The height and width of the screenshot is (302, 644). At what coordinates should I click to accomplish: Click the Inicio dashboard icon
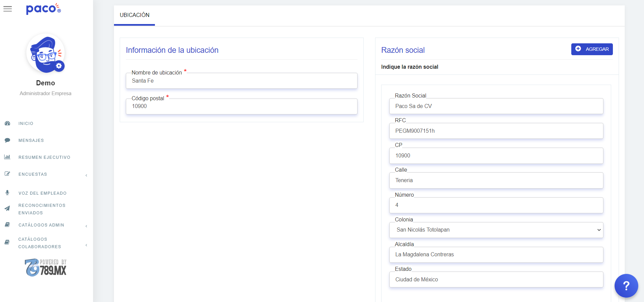coord(7,124)
